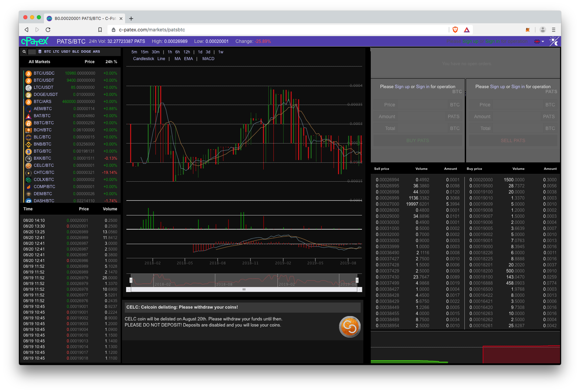Open the language flag dropdown

[x=539, y=42]
